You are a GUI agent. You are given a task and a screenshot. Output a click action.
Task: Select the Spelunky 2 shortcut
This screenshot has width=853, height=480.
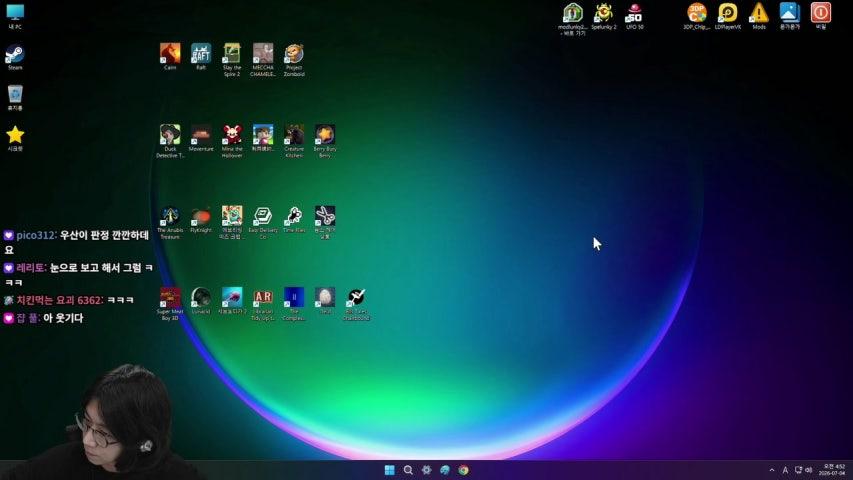pos(603,16)
